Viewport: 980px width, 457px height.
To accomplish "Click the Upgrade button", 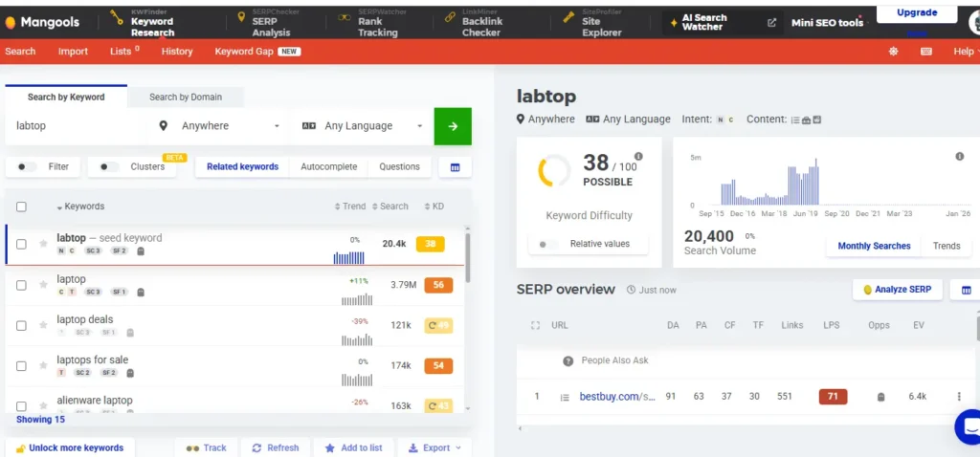I will 917,13.
